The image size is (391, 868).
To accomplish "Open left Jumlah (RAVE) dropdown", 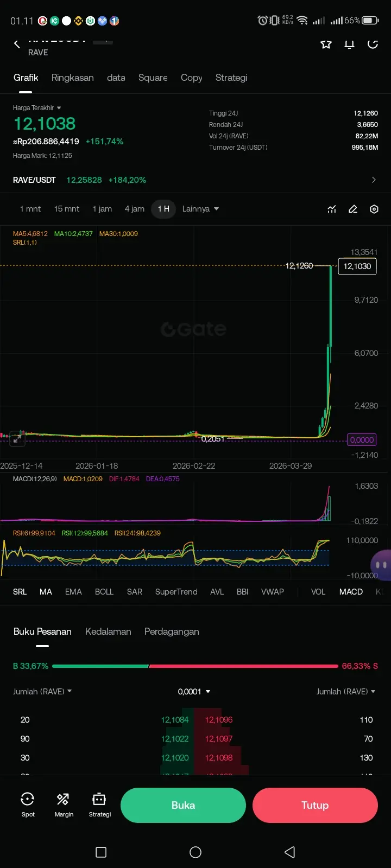I will pos(42,692).
